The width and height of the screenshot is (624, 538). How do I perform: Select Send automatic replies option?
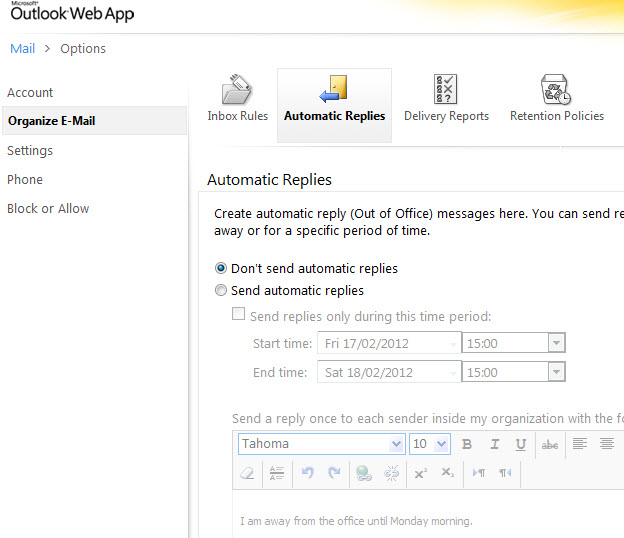[221, 291]
